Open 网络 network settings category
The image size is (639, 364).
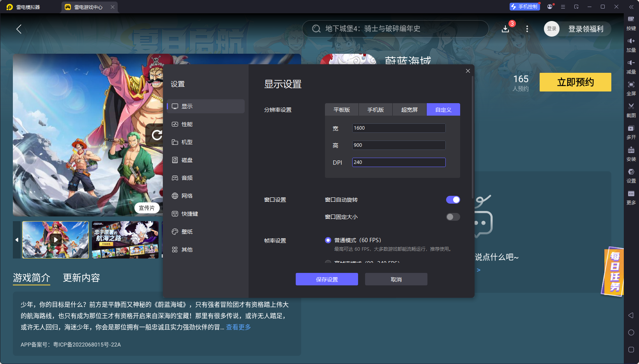point(206,196)
